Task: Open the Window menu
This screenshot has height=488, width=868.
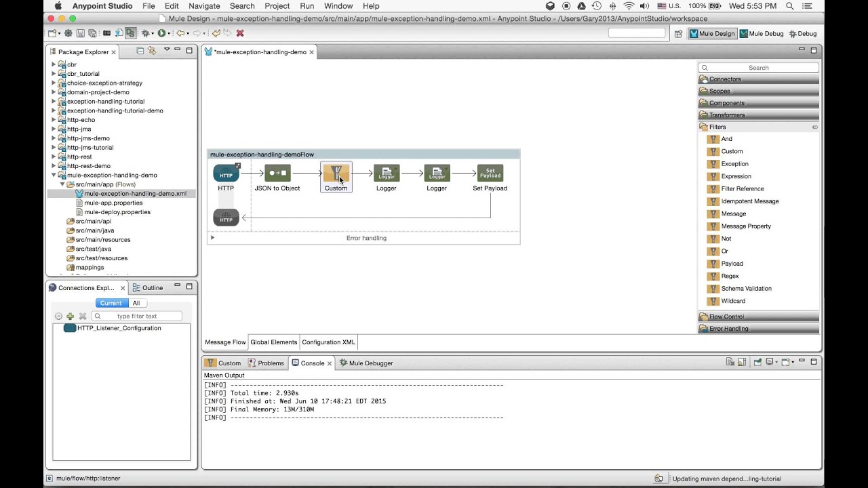Action: point(338,6)
